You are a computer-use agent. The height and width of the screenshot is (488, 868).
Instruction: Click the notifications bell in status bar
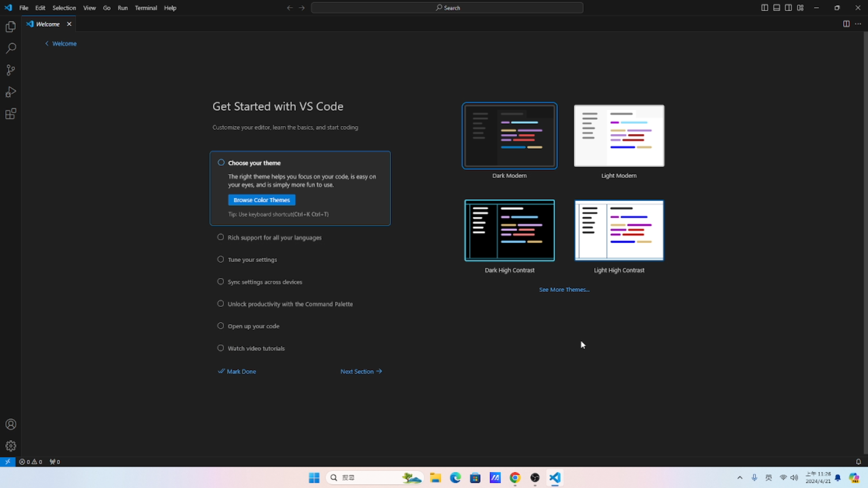pos(858,462)
